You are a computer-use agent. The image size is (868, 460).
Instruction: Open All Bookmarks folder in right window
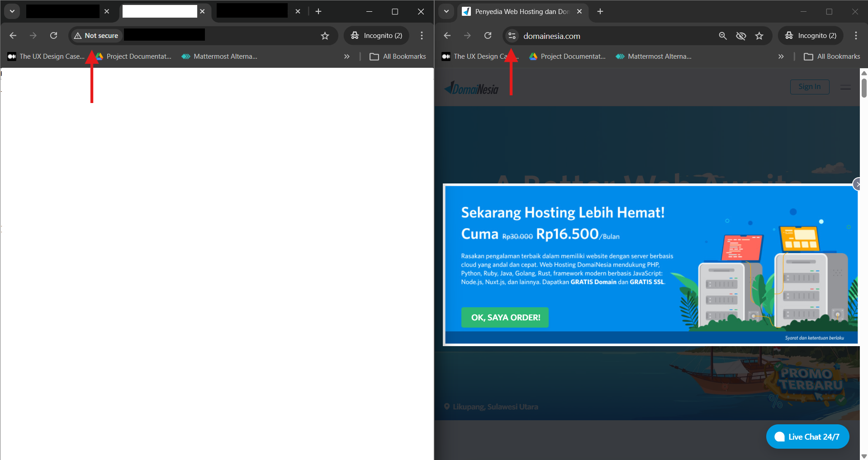[x=832, y=56]
